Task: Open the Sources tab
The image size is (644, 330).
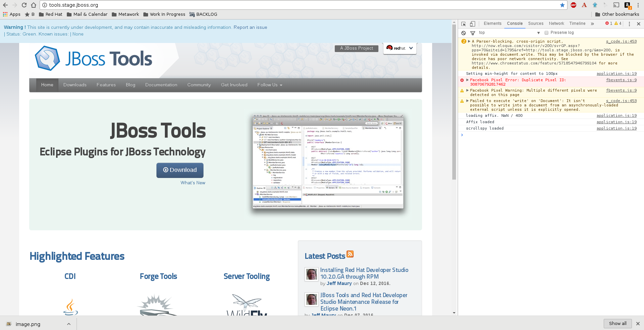Action: pos(536,23)
